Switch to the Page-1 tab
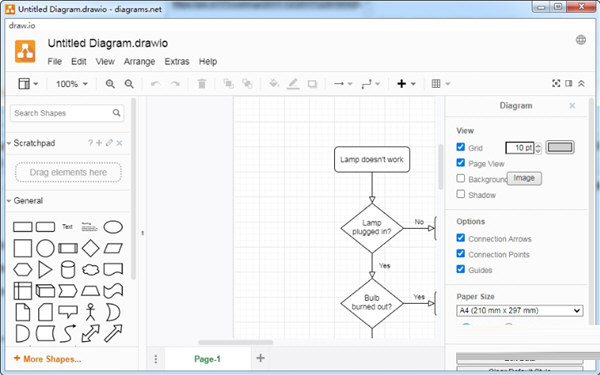 pos(207,359)
